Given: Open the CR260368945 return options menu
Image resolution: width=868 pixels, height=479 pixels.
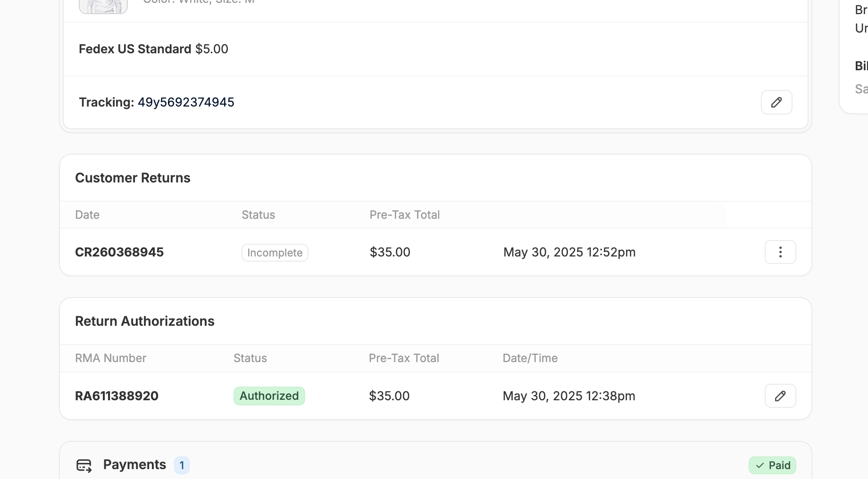Looking at the screenshot, I should pyautogui.click(x=780, y=252).
